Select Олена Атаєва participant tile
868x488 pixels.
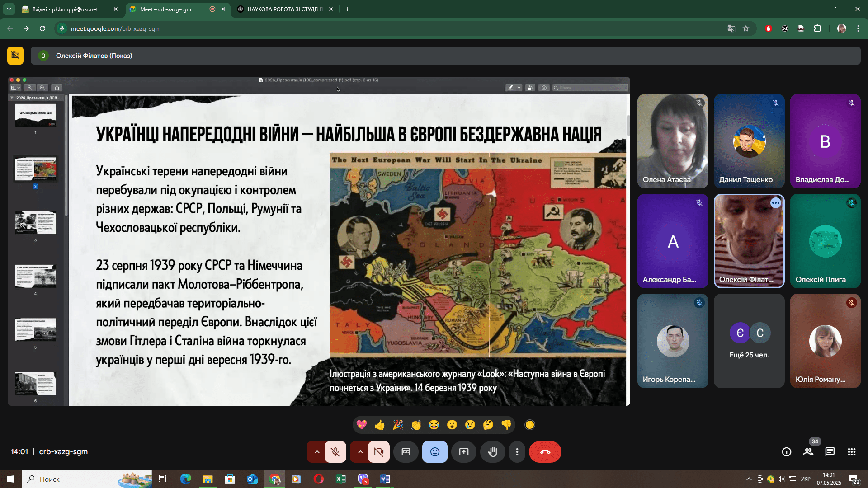tap(673, 141)
